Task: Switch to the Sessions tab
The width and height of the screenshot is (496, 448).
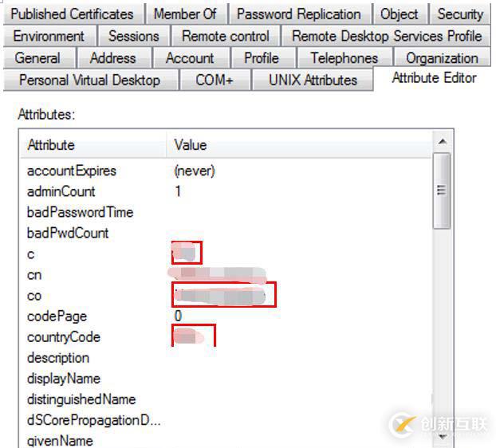Action: (134, 36)
